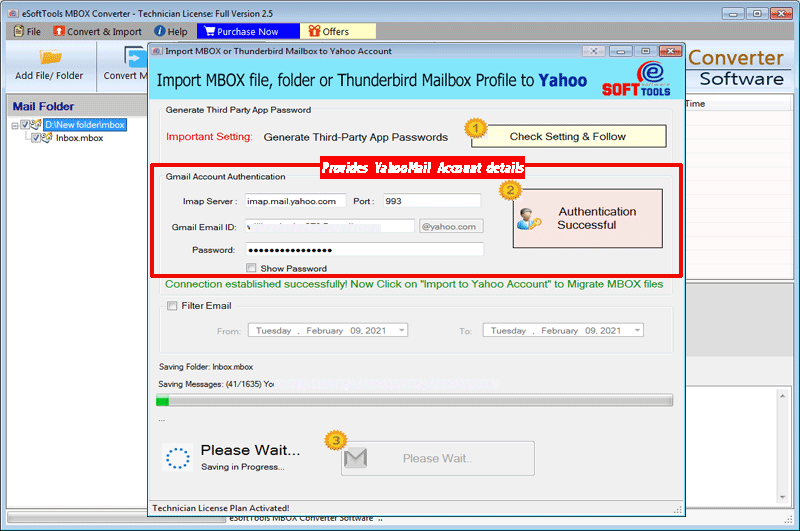
Task: Open the Convert & Import menu
Action: coord(97,31)
